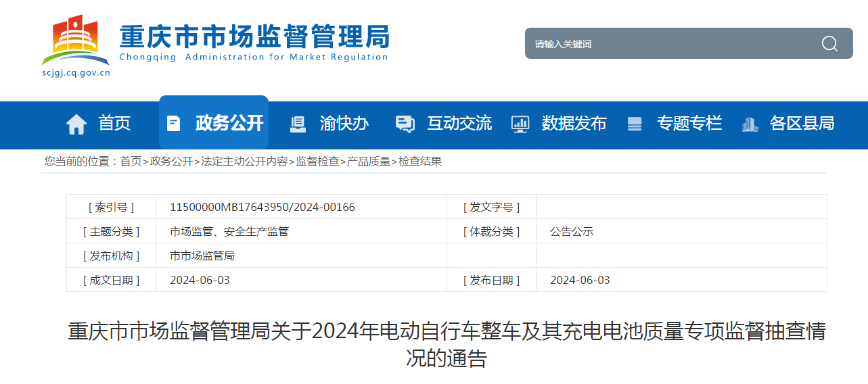Click the scjgj.cq.gov.cn text under logo

[x=76, y=73]
